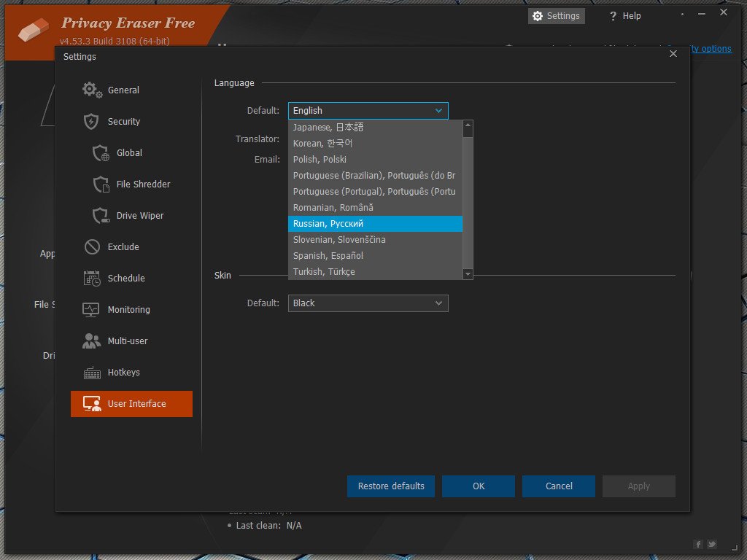
Task: Open File Shredder settings icon
Action: (101, 184)
